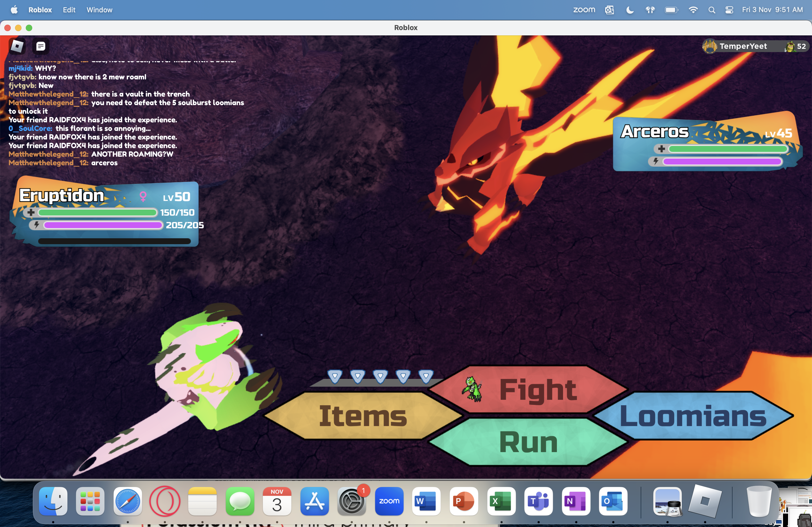Screen dimensions: 812x527
Task: Toggle Do Not Disturb moon icon
Action: click(630, 10)
